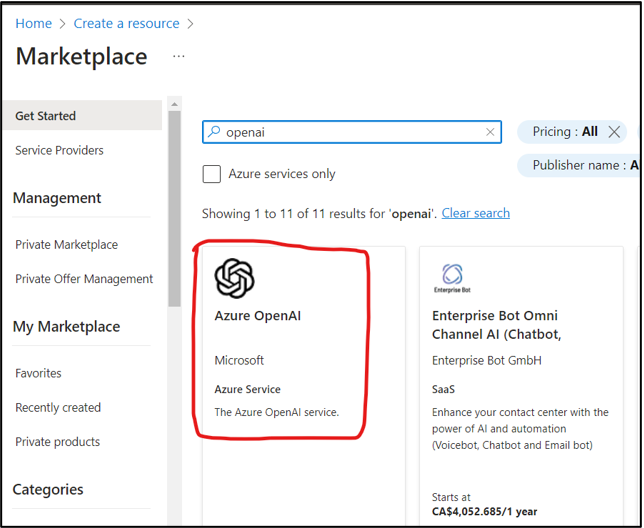The width and height of the screenshot is (644, 528).
Task: Click the sidebar scroll up arrow
Action: pyautogui.click(x=174, y=104)
